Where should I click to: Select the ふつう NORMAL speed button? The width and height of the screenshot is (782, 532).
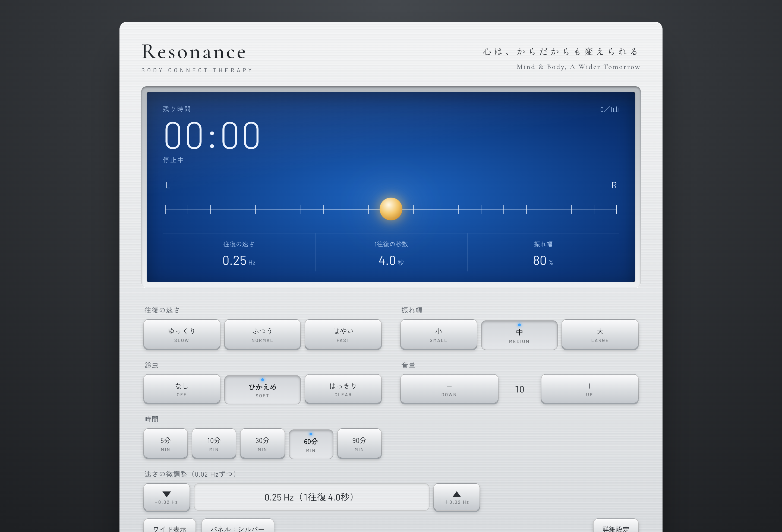[x=263, y=335]
